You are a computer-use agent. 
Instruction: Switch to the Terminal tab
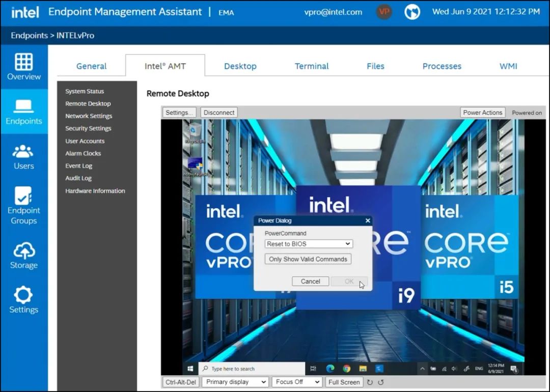(312, 66)
